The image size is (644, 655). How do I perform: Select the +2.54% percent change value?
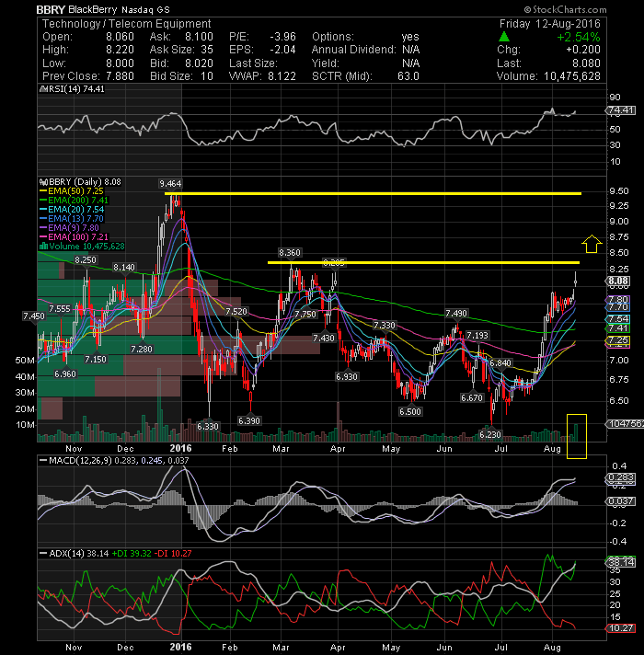579,37
